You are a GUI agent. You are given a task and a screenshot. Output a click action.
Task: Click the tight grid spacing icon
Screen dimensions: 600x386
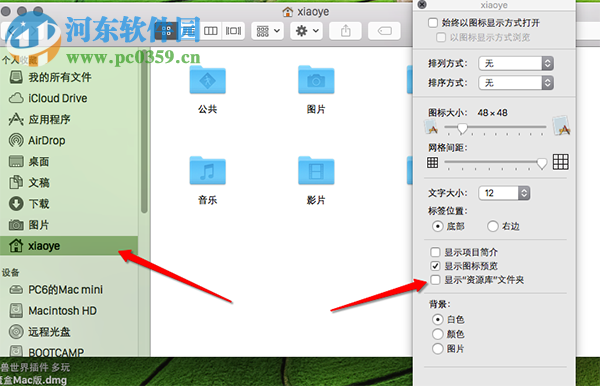[432, 163]
